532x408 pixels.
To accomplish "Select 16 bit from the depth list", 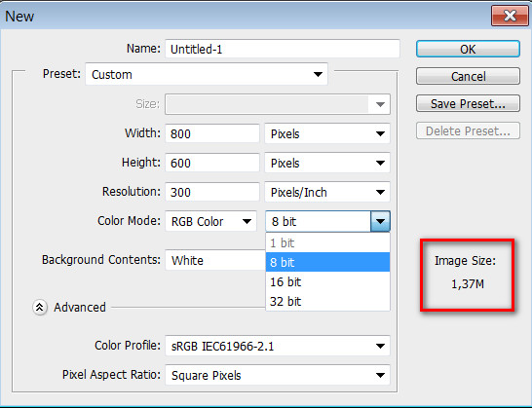I will [x=327, y=281].
